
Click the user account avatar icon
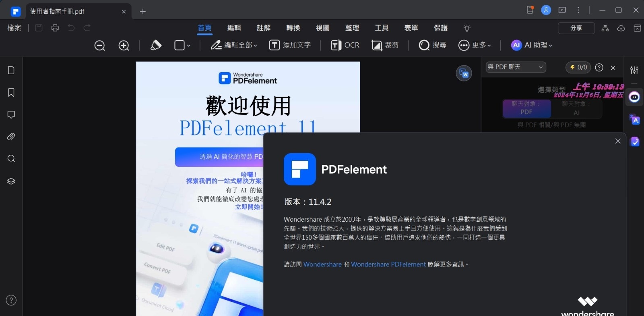[x=546, y=10]
